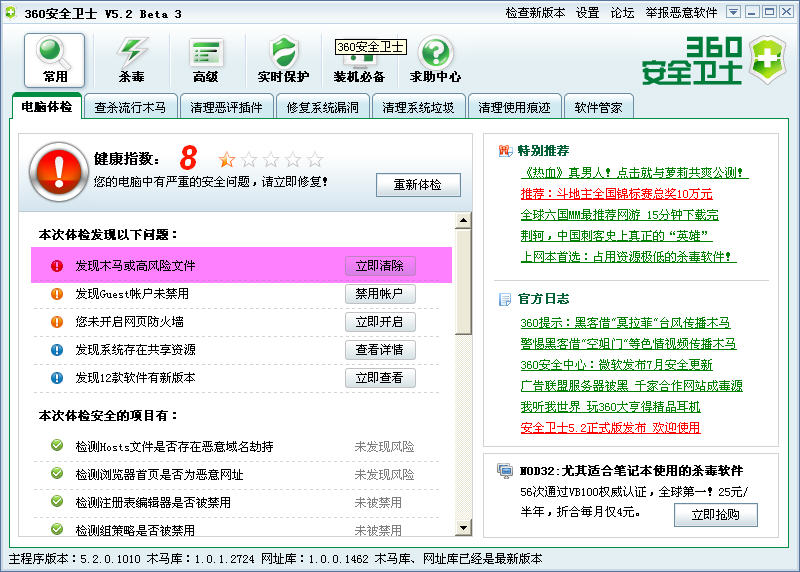Open link 广告联盟服务器被黑
Screen dimensions: 800x572
(631, 385)
